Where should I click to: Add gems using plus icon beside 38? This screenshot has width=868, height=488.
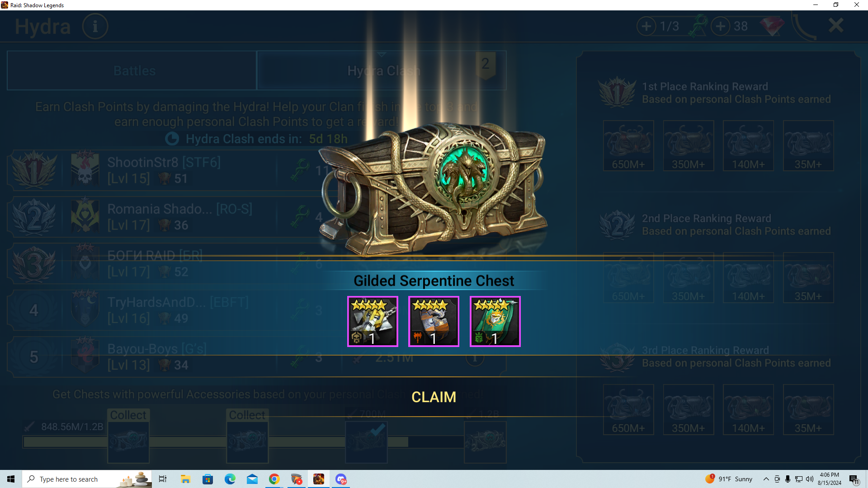[721, 26]
